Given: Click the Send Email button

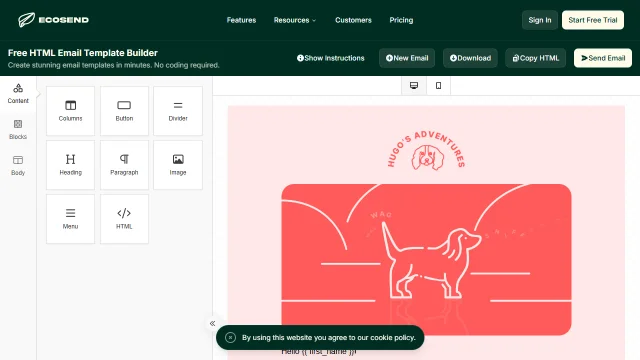Looking at the screenshot, I should click(x=603, y=58).
